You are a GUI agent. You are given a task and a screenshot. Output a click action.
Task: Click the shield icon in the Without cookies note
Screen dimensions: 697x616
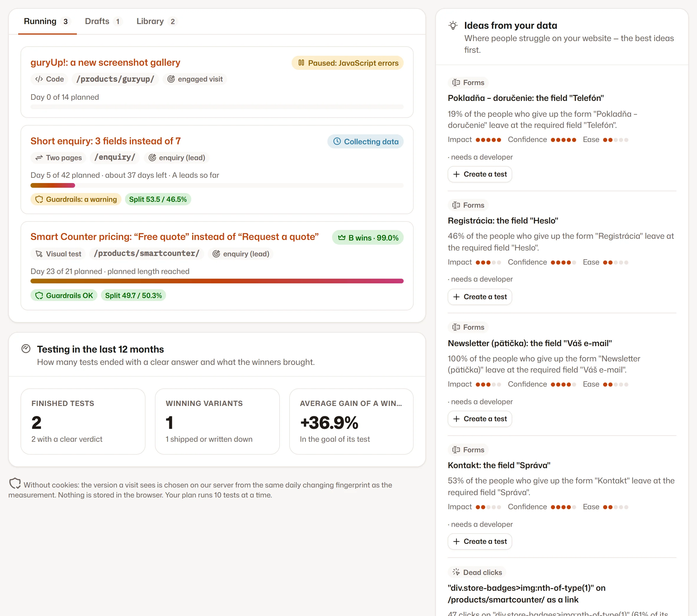(x=15, y=483)
